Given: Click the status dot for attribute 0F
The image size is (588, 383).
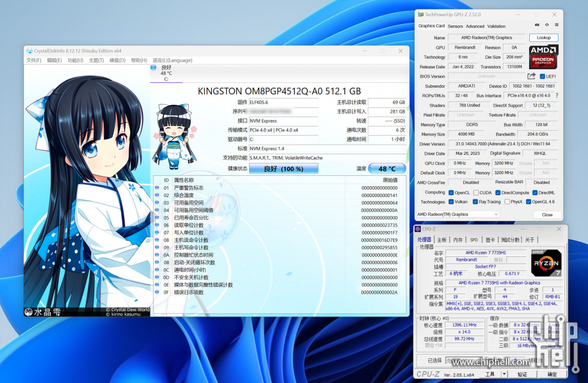Looking at the screenshot, I should pos(157,292).
